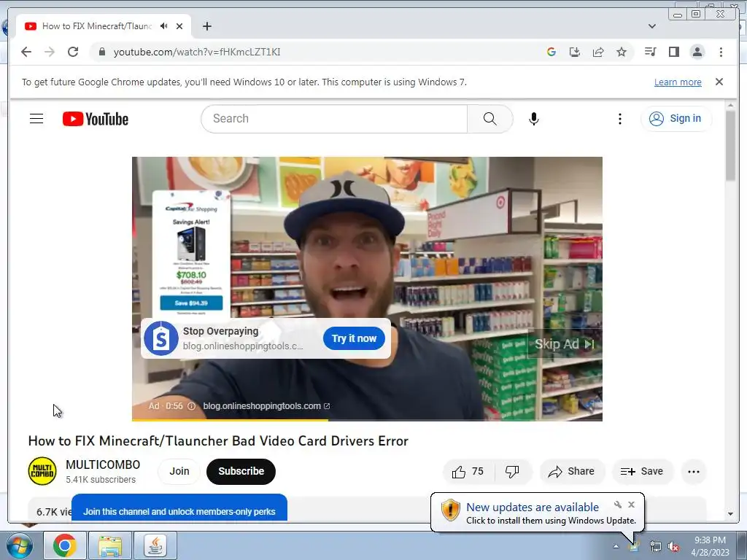The image size is (747, 560).
Task: Click the Capital One Shopping savings card
Action: tap(192, 254)
